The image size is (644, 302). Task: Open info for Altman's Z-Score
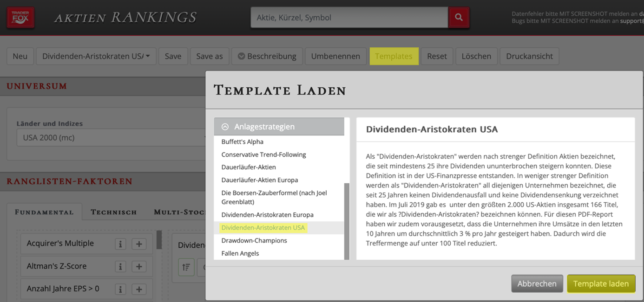pyautogui.click(x=120, y=266)
